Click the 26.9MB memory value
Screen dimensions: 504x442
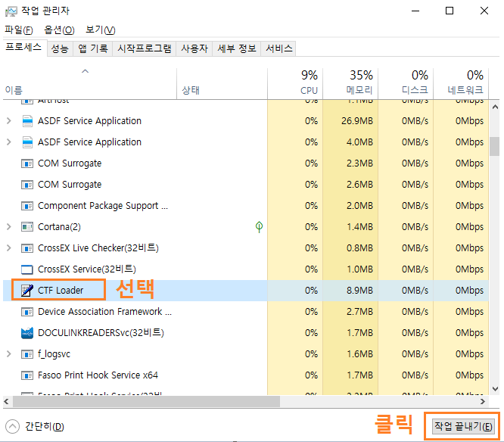pos(357,121)
